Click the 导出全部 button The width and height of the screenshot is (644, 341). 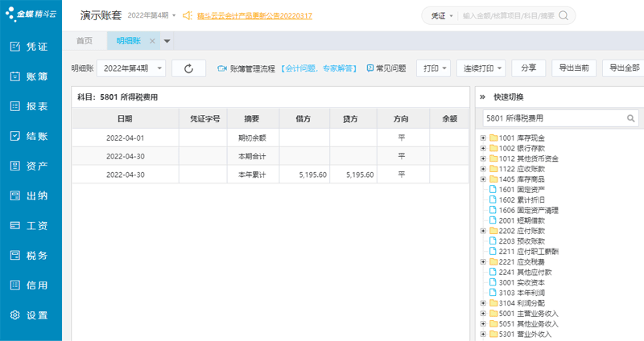tap(624, 68)
